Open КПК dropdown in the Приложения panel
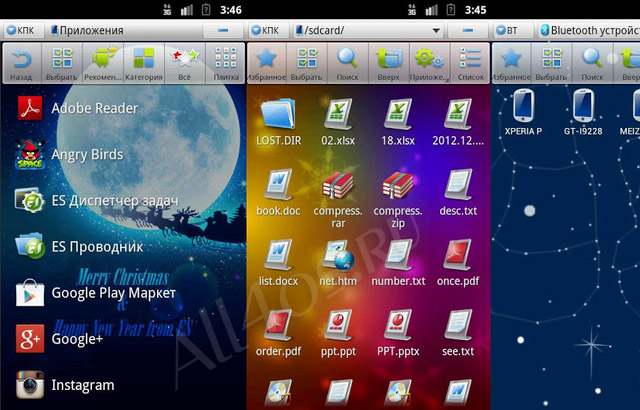 22,30
